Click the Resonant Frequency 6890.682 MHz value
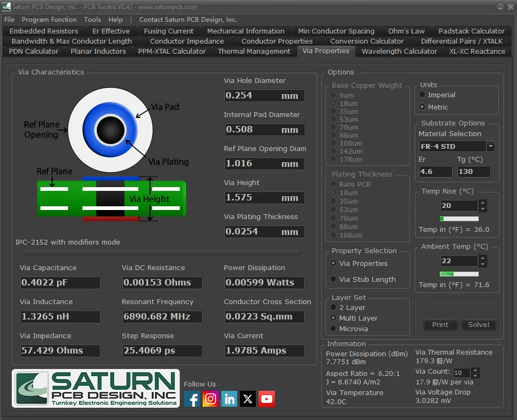 pos(162,316)
